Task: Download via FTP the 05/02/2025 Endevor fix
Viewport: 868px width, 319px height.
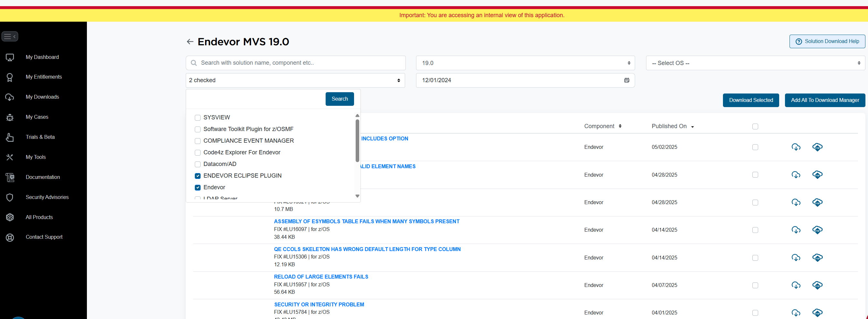Action: coord(818,147)
